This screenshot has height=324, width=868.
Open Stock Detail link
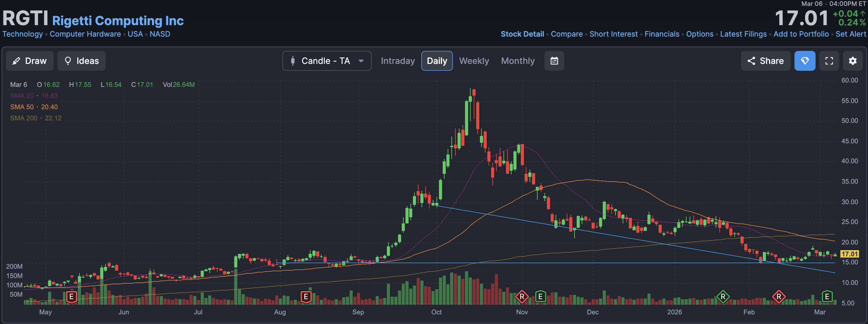[x=522, y=34]
